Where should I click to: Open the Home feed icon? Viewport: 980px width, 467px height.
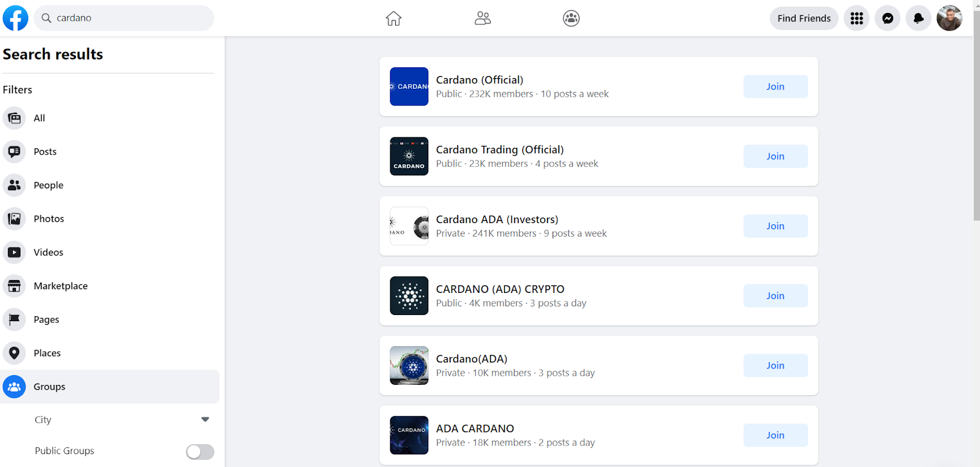tap(394, 18)
